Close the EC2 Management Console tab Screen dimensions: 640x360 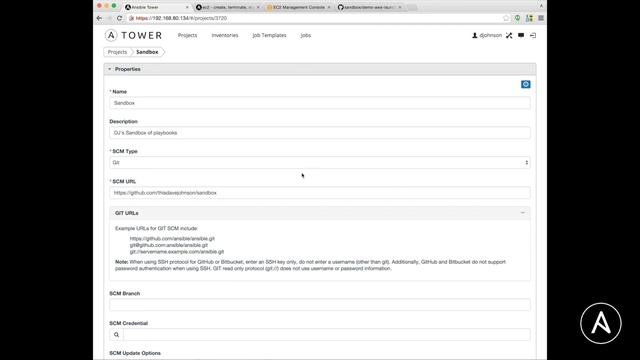(x=329, y=7)
